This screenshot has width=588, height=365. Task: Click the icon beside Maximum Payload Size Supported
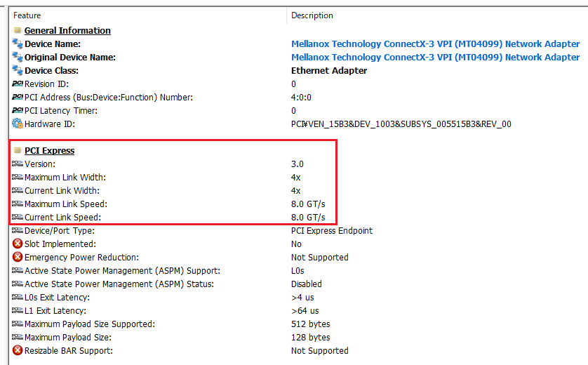(x=18, y=324)
